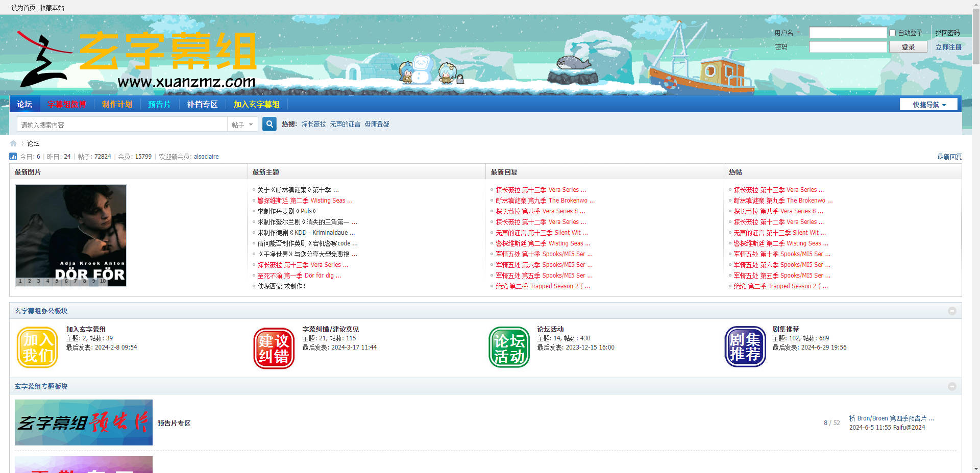The width and height of the screenshot is (980, 473).
Task: Focus the 请输入搜索内容 search field
Action: tap(122, 125)
